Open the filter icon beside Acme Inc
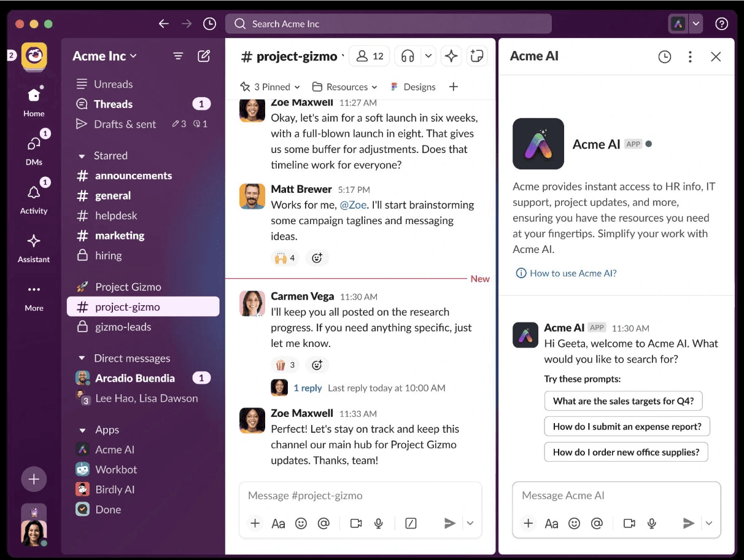 point(178,56)
